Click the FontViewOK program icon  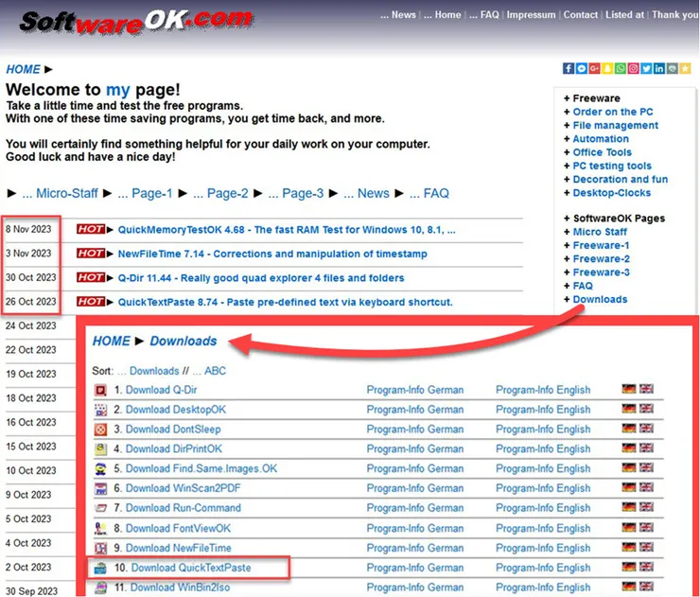click(x=100, y=528)
